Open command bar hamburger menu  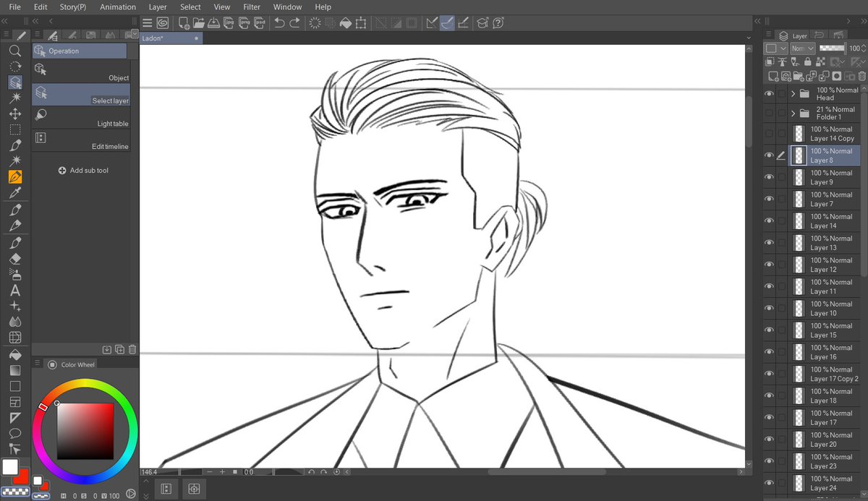coord(147,23)
